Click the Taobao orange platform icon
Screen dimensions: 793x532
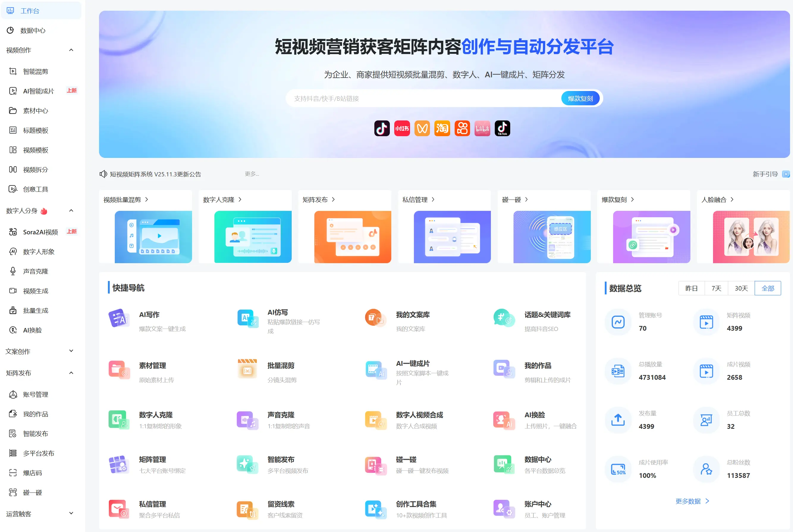442,128
